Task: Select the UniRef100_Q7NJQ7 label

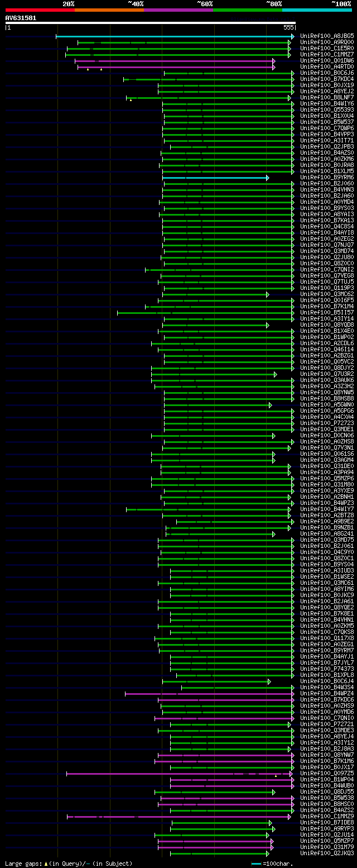Action: tap(327, 245)
